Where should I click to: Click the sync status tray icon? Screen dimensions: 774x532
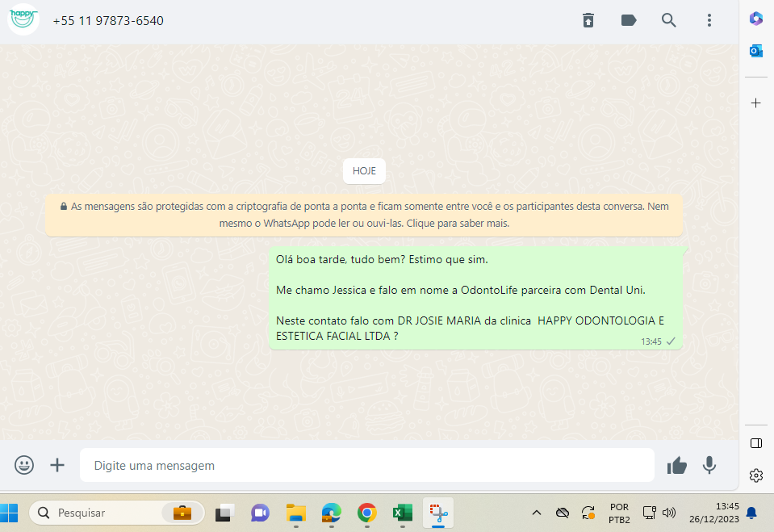tap(588, 513)
